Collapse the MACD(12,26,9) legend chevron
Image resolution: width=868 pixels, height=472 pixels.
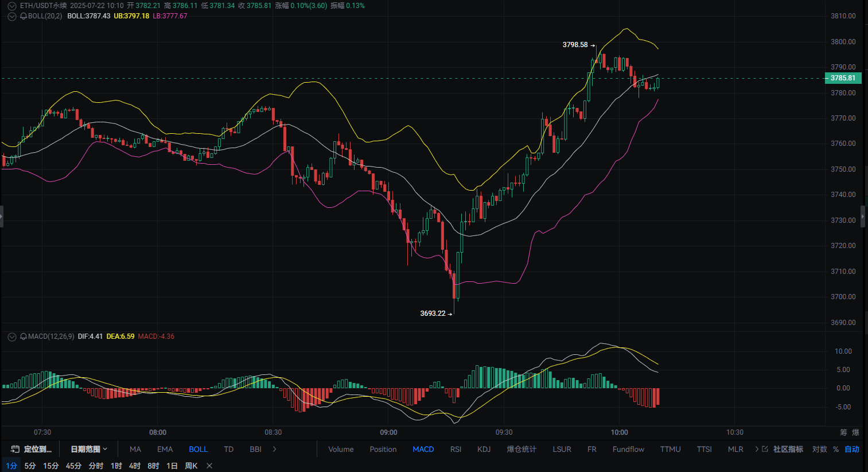click(x=11, y=337)
